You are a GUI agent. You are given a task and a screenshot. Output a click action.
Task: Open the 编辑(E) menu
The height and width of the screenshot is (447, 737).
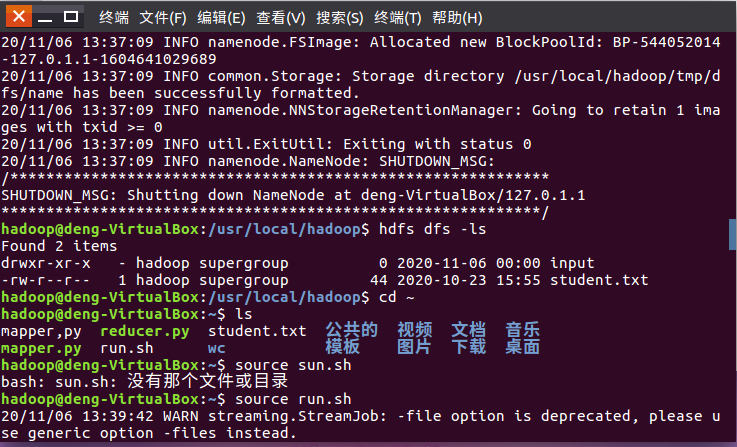[221, 18]
